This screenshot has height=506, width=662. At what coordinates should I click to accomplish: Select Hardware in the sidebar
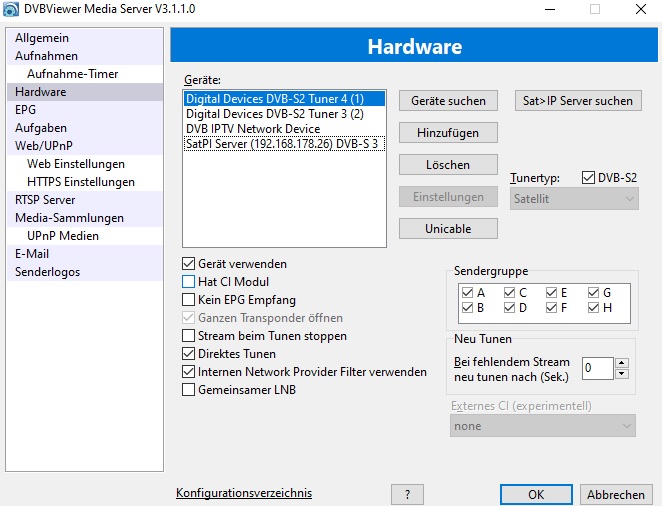[85, 92]
